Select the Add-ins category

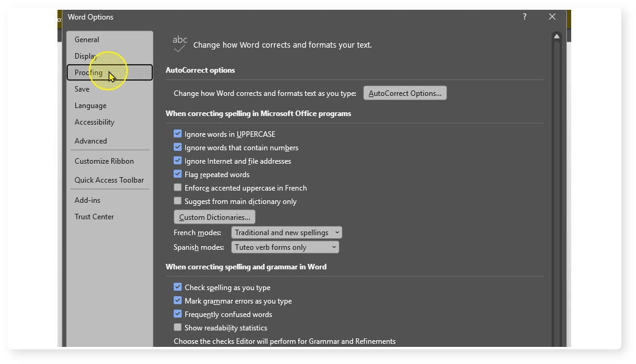109,200
